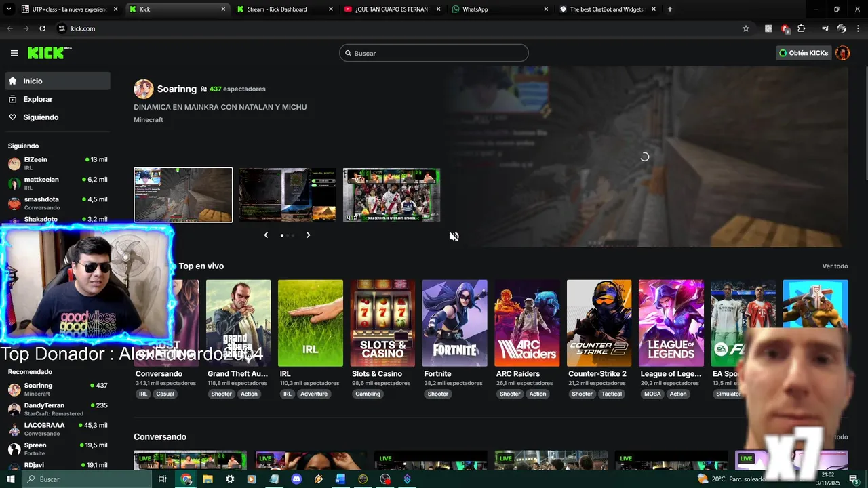Screen dimensions: 868x488
Task: Open File Explorer from the taskbar
Action: click(x=208, y=479)
